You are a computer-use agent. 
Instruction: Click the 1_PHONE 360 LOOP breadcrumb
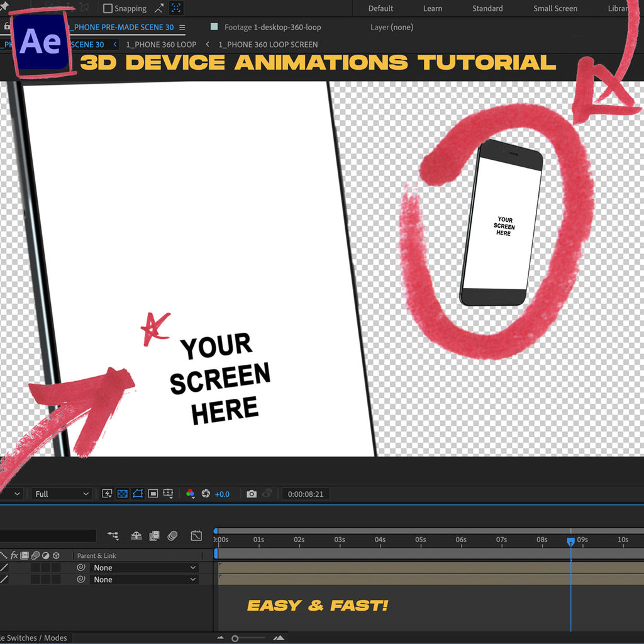point(161,45)
